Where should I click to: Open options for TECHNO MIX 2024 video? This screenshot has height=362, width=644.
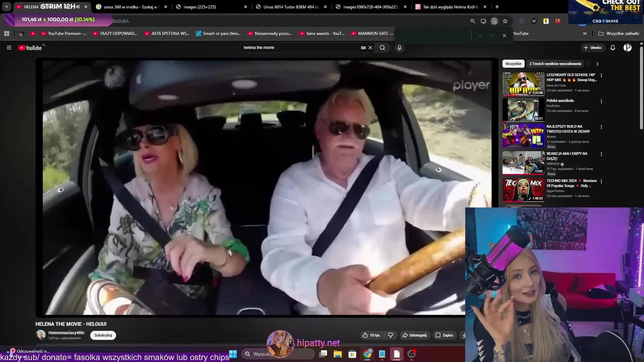tap(601, 181)
